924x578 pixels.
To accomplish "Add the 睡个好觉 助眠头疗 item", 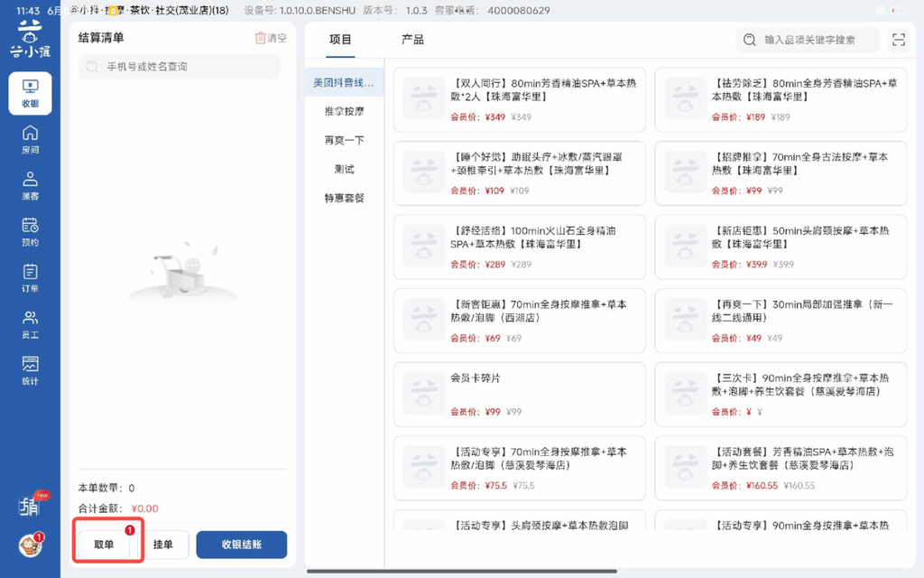I will 519,173.
